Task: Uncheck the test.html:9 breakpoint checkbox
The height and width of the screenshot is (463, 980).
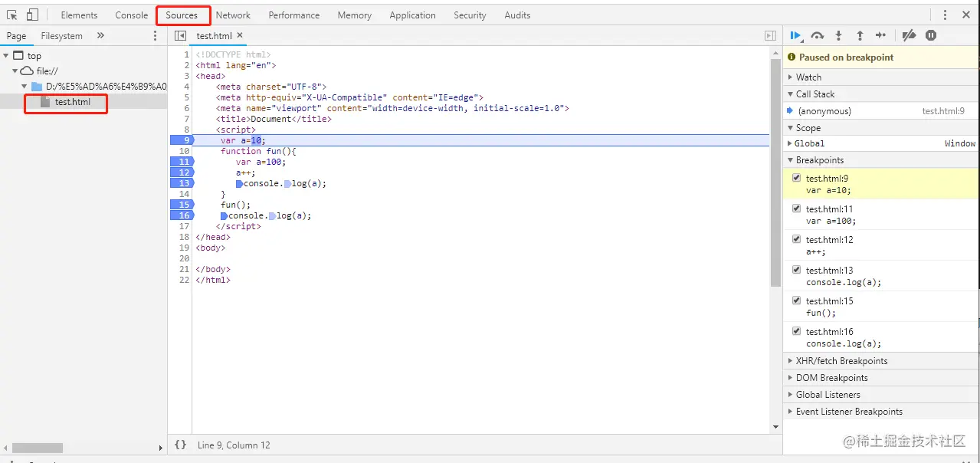Action: (x=796, y=178)
